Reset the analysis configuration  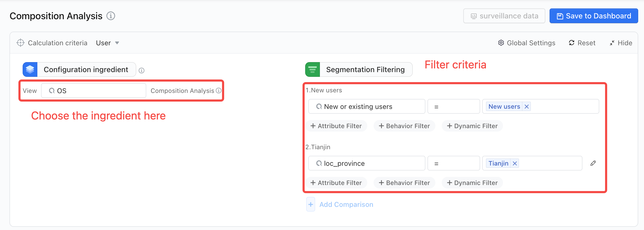[582, 43]
